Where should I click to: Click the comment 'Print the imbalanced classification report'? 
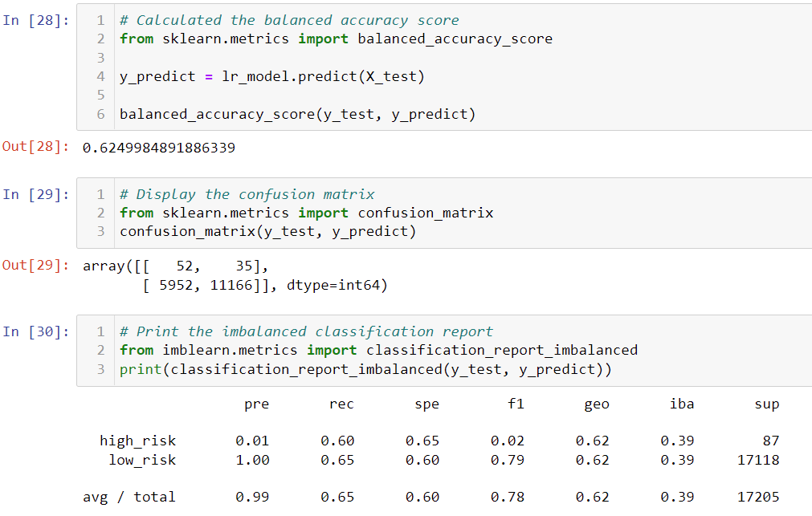click(307, 331)
